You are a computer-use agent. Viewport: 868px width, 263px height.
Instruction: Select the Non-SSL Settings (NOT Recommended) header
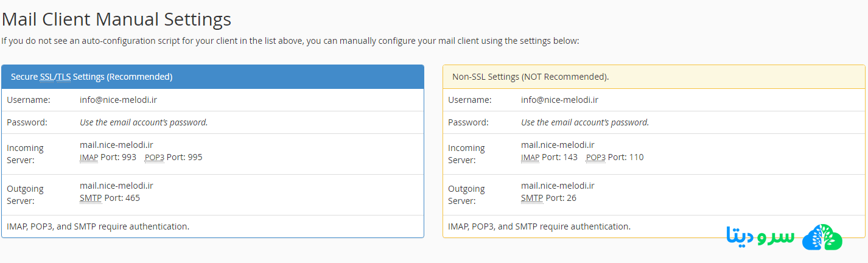530,77
